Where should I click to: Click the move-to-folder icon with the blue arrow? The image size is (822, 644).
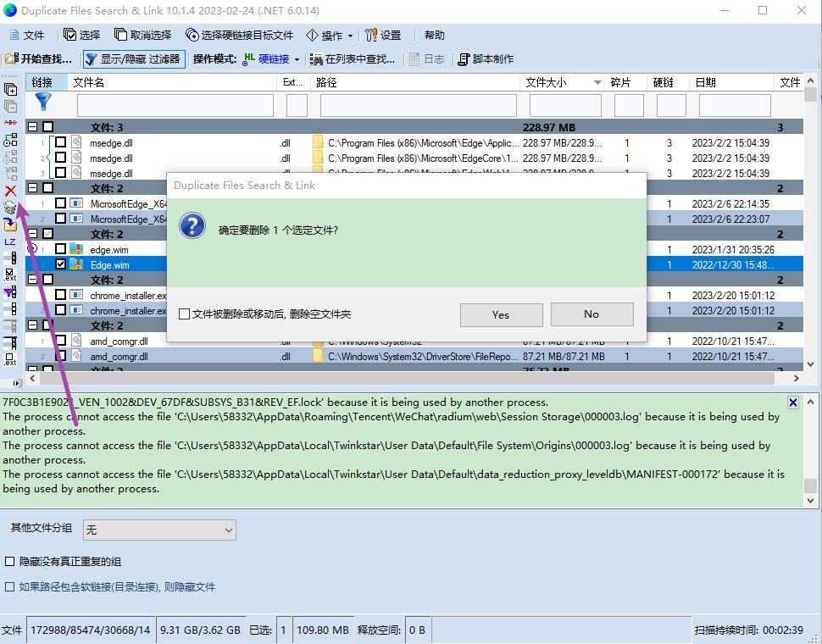click(x=10, y=225)
